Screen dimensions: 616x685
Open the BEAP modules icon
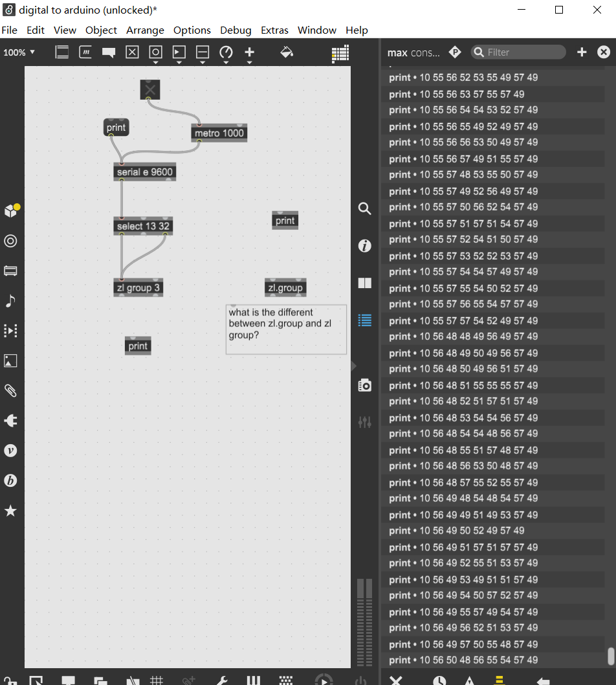[10, 480]
